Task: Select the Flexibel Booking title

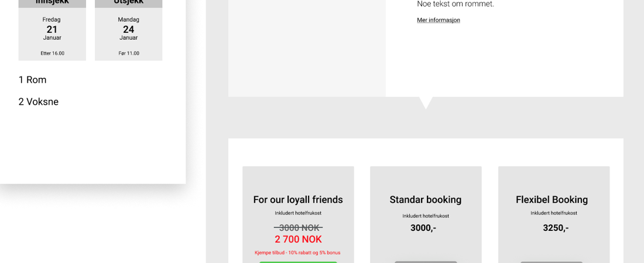Action: tap(551, 200)
